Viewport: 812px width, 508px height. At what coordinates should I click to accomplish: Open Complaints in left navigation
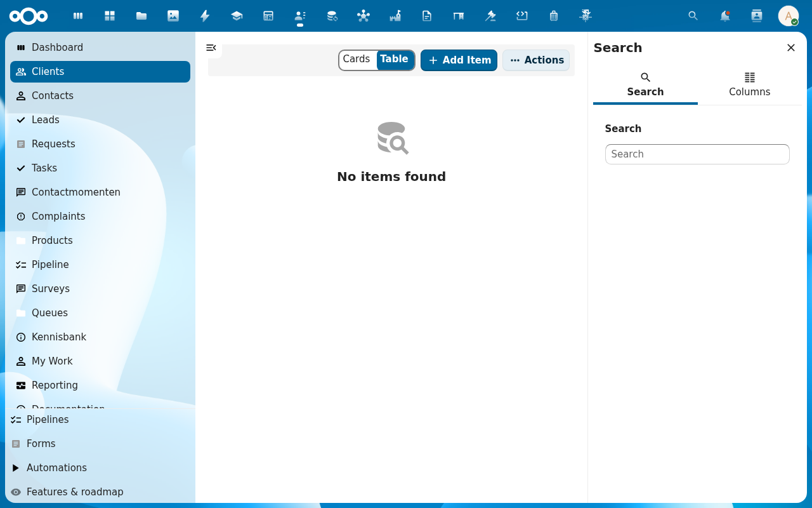click(x=100, y=217)
